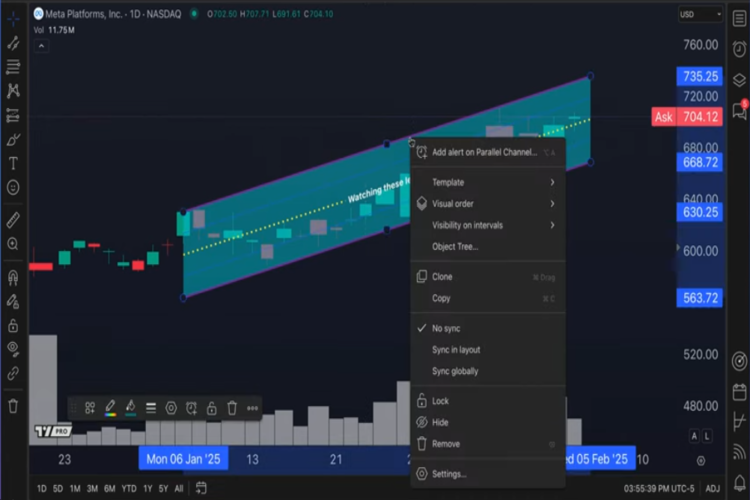Click trash icon in left sidebar
The image size is (750, 500).
click(x=13, y=406)
